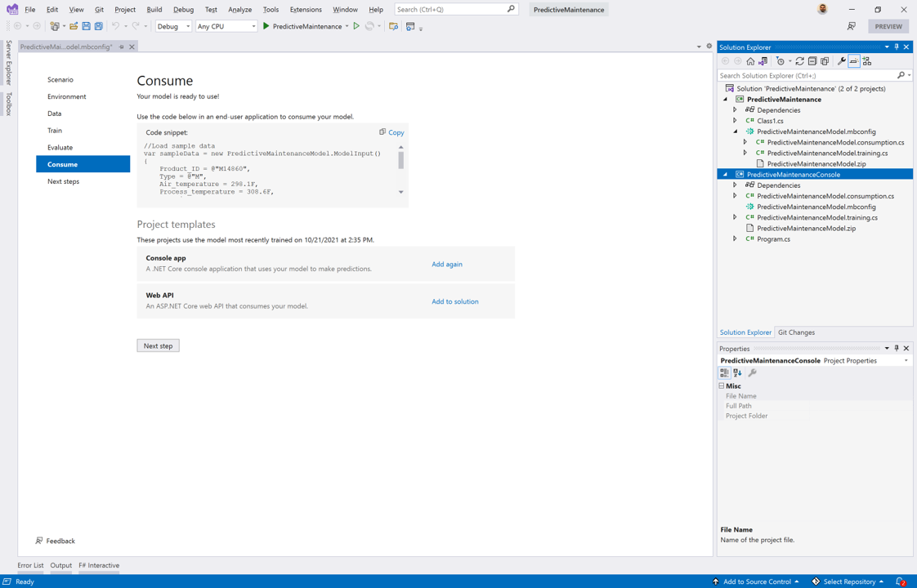Switch to the Git Changes tab
917x588 pixels.
pyautogui.click(x=796, y=332)
